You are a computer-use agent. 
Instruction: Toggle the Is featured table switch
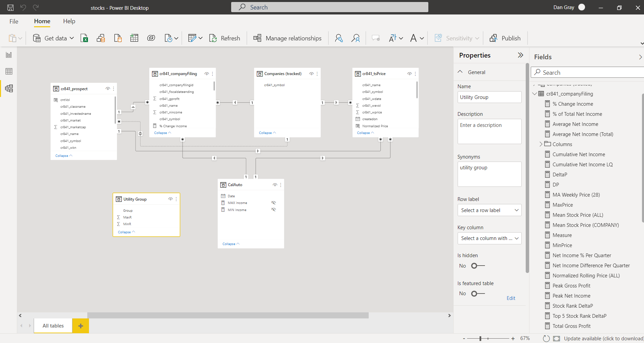tap(478, 294)
